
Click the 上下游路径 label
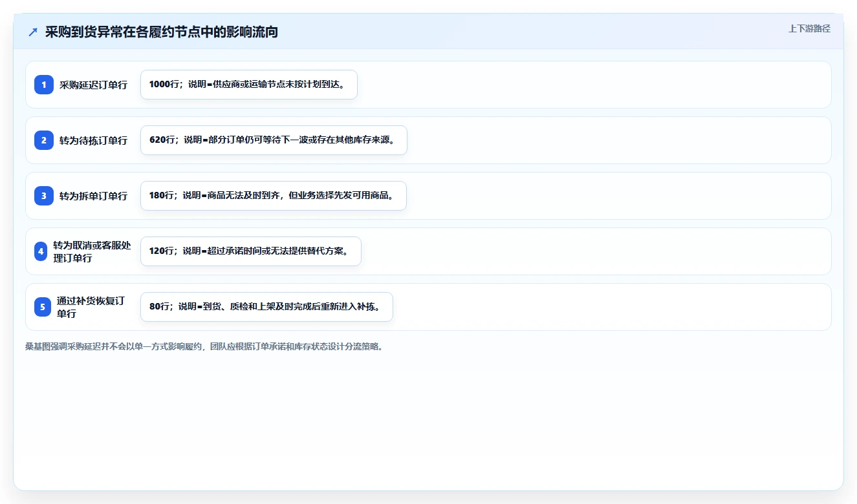tap(809, 28)
